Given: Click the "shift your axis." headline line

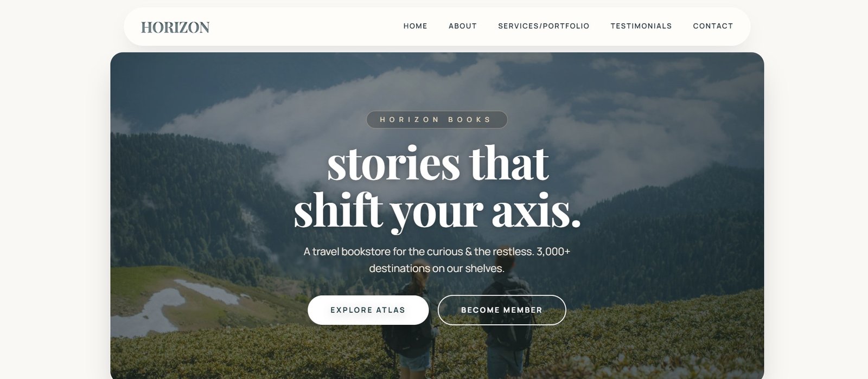Looking at the screenshot, I should click(x=437, y=210).
